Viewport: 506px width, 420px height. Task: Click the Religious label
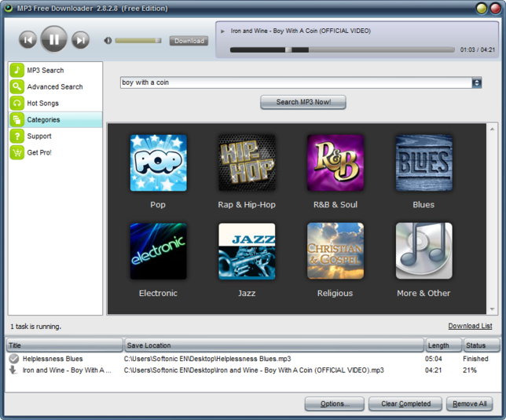coord(335,294)
